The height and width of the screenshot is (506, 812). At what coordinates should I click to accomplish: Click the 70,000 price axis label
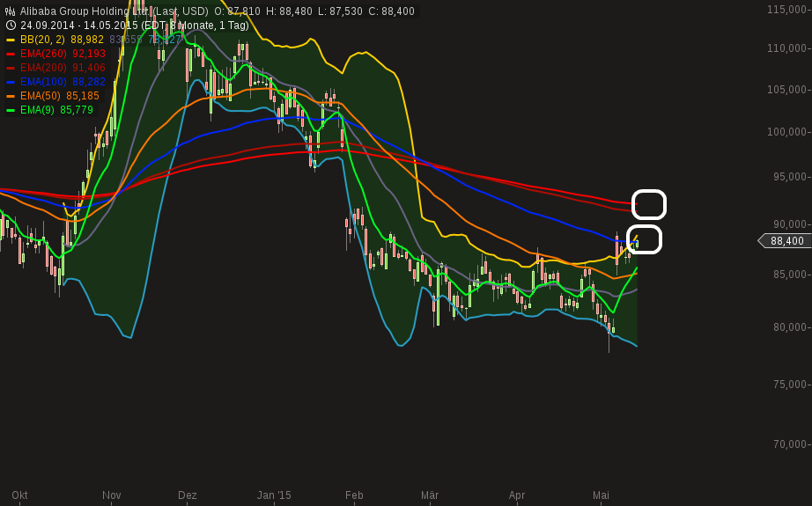point(790,444)
